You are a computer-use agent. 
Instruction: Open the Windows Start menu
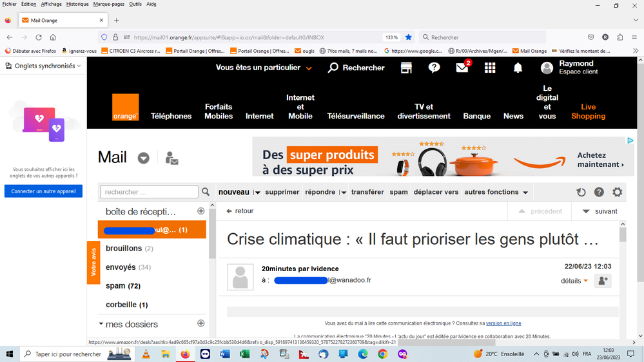click(10, 354)
